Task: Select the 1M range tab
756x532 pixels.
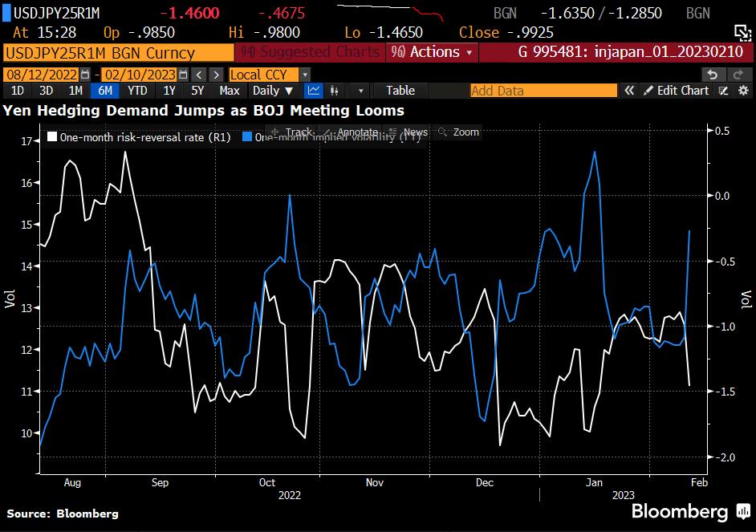Action: 75,91
